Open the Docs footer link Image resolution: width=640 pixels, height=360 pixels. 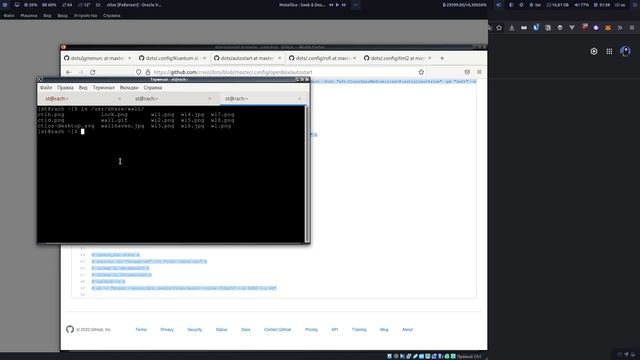click(x=245, y=329)
